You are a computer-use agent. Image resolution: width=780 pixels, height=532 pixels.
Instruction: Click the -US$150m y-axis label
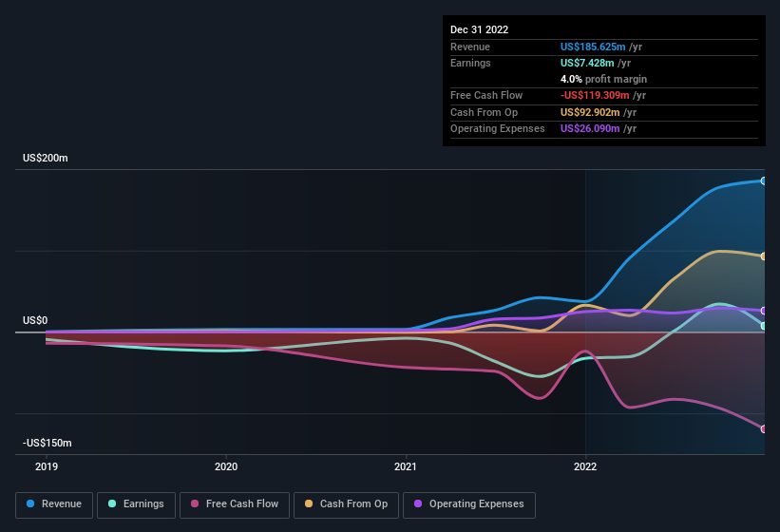[x=48, y=443]
